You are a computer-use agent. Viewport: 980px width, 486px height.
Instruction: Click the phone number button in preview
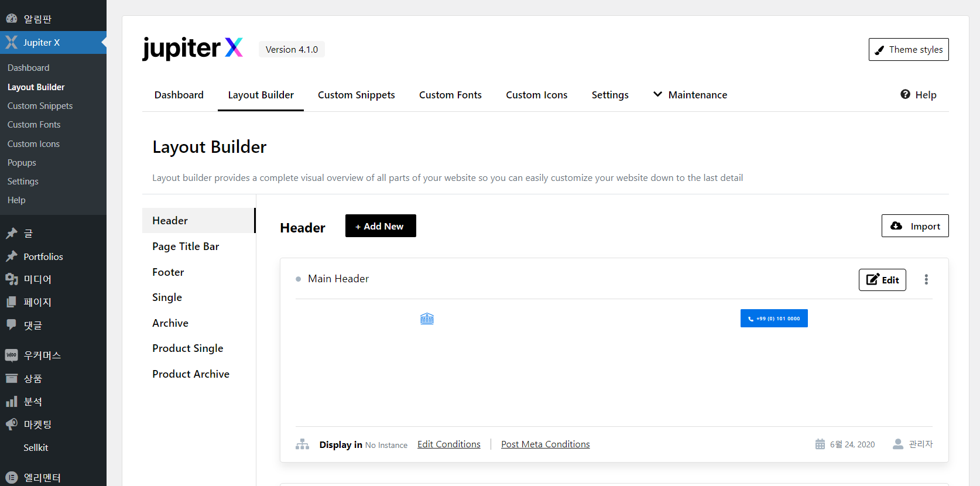(774, 319)
